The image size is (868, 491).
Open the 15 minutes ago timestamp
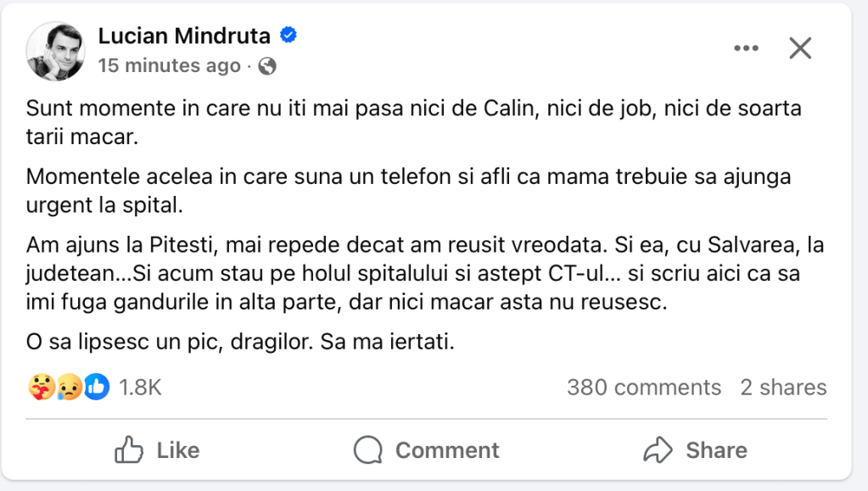[x=170, y=65]
